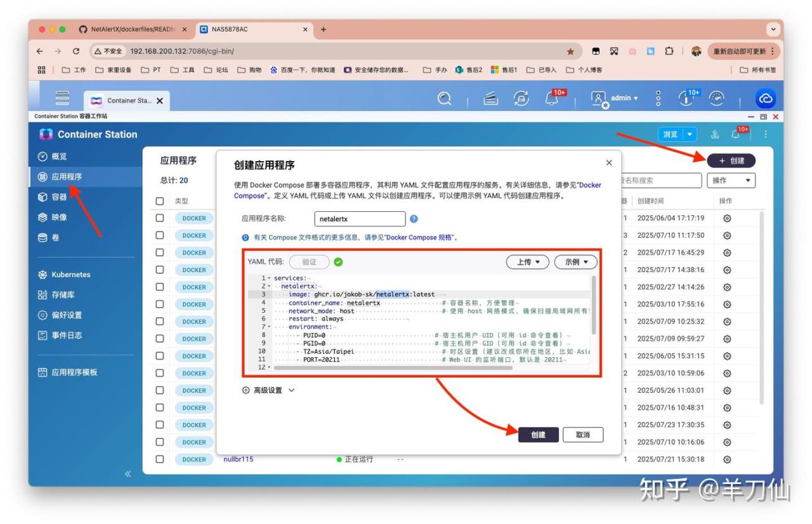Open Kubernetes in the sidebar
This screenshot has width=812, height=524.
pyautogui.click(x=70, y=275)
